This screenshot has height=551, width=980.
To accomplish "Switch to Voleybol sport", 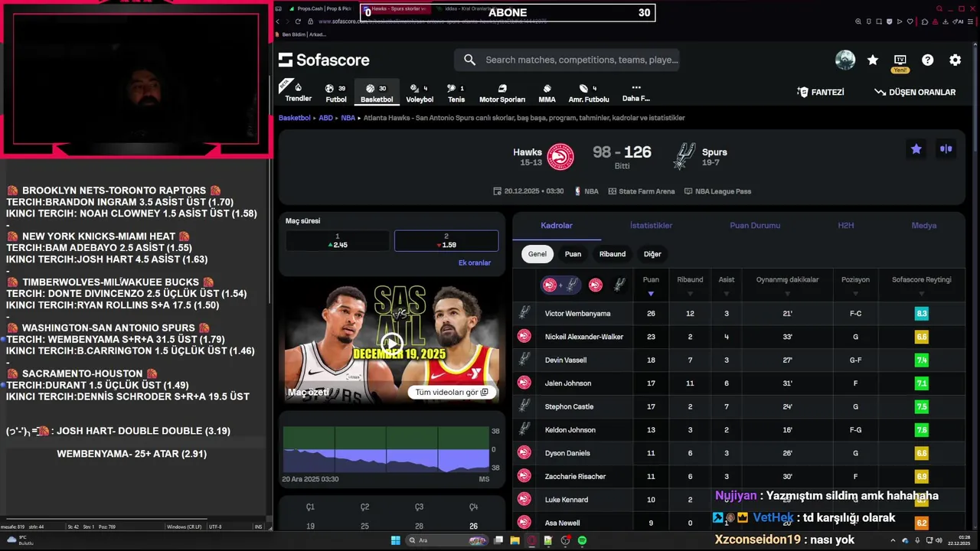I will point(420,93).
